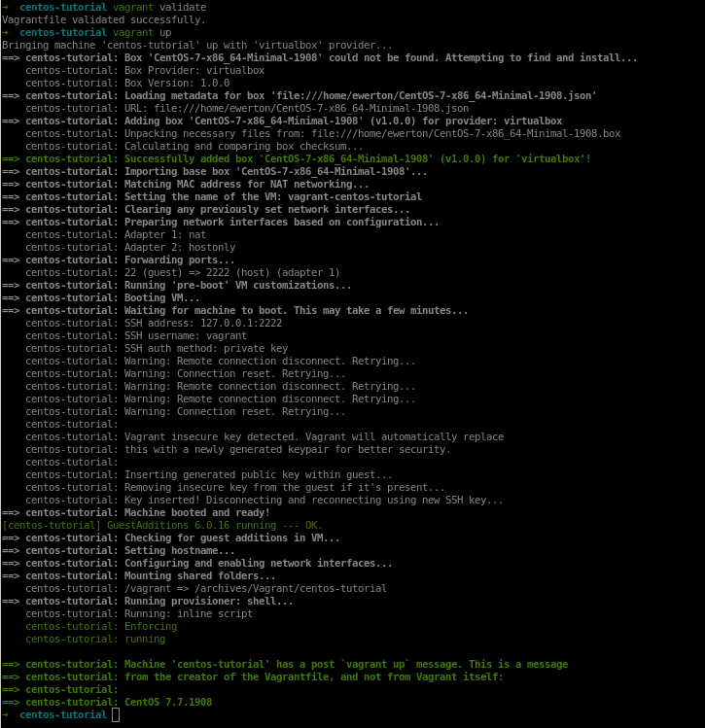The height and width of the screenshot is (728, 705).
Task: Click 'Calculating and comparing box checksum' line
Action: point(194,146)
